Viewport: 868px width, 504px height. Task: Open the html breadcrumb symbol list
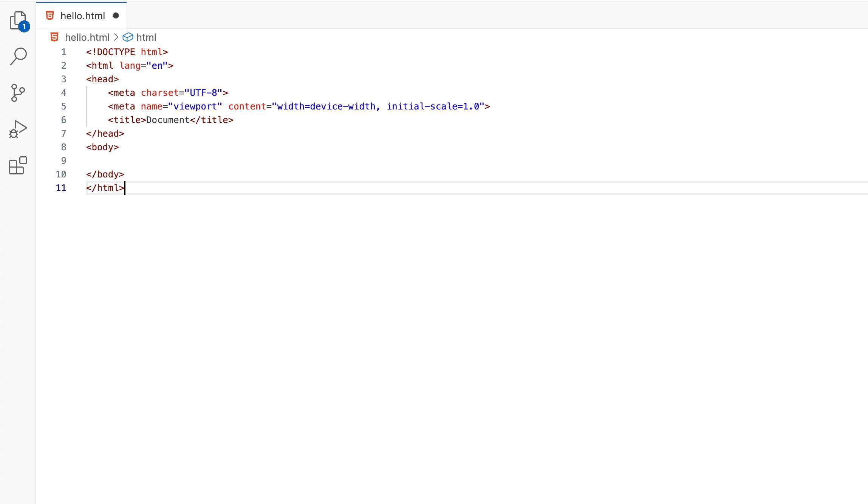coord(147,37)
